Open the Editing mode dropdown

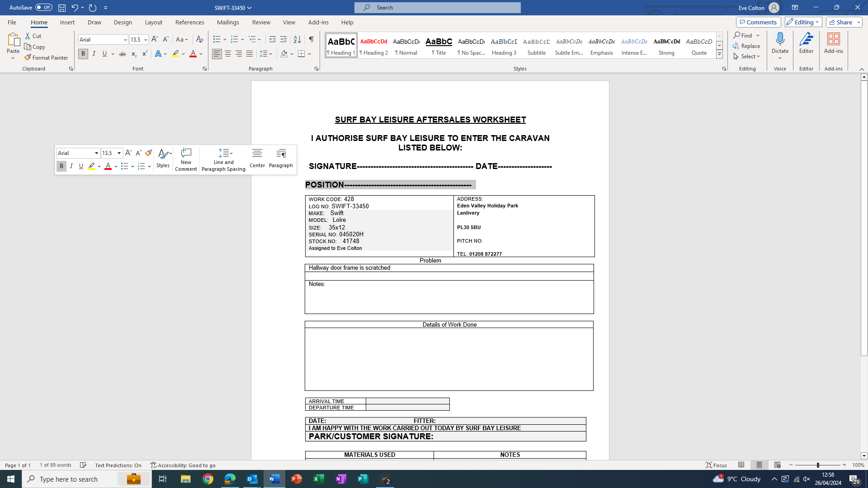[803, 22]
